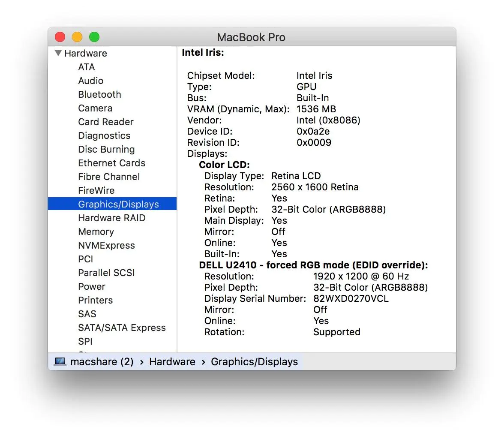The width and height of the screenshot is (504, 439).
Task: Select Printers in the sidebar
Action: coord(96,301)
